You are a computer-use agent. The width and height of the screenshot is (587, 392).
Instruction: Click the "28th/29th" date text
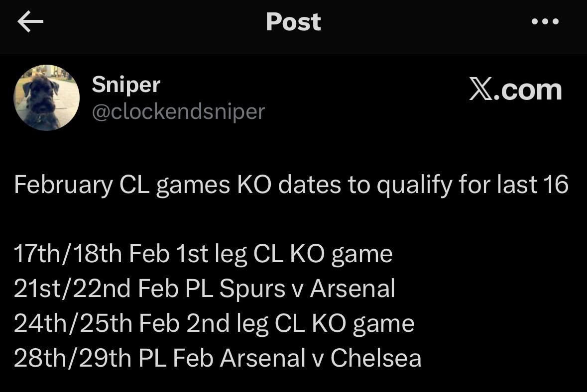point(72,358)
